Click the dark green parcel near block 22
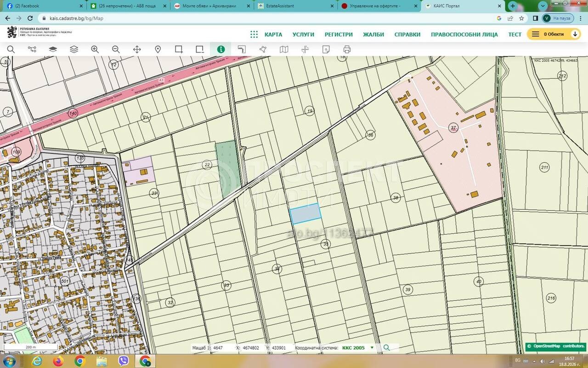The image size is (588, 368). coord(227,168)
